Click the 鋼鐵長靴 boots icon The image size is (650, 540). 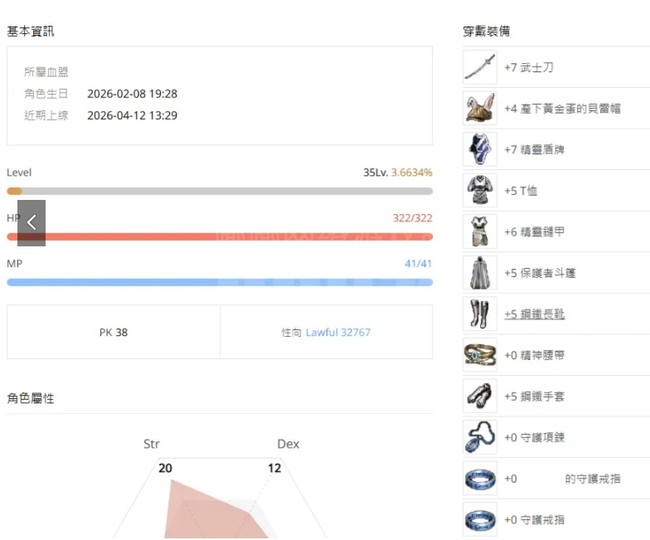click(x=480, y=314)
